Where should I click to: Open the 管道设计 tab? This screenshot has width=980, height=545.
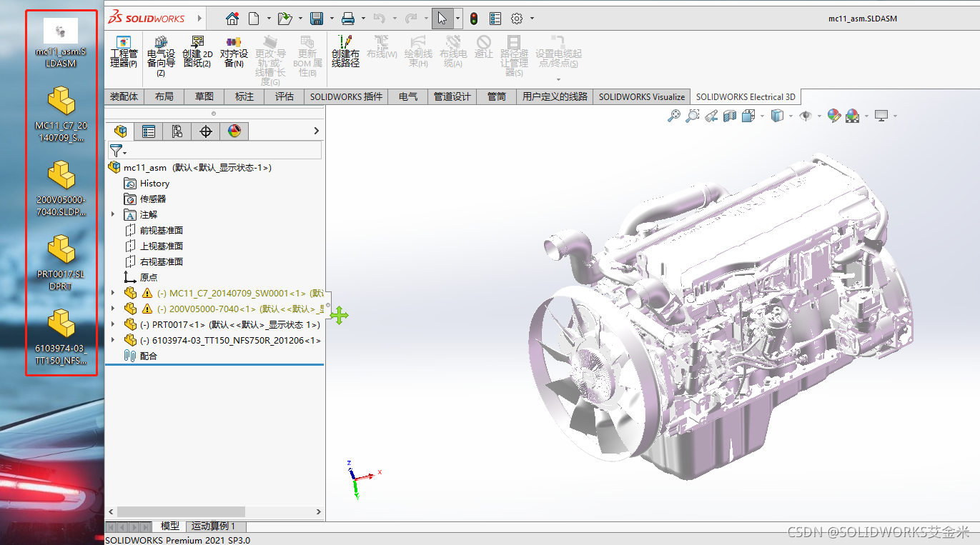coord(452,96)
